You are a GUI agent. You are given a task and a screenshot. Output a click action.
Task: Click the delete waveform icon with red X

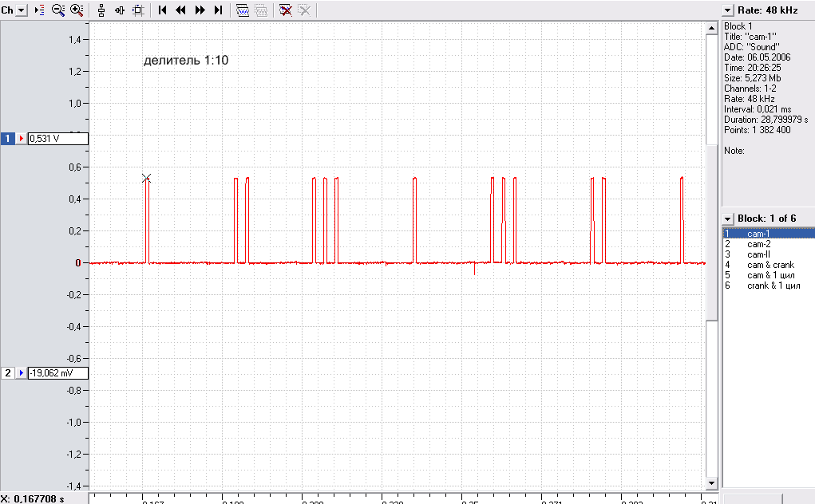tap(285, 10)
